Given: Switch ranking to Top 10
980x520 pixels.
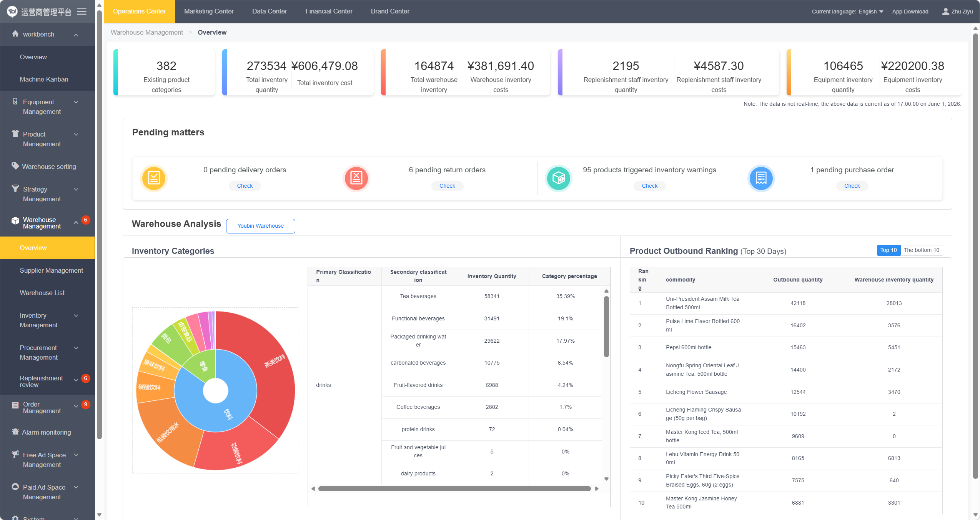Looking at the screenshot, I should click(x=888, y=250).
